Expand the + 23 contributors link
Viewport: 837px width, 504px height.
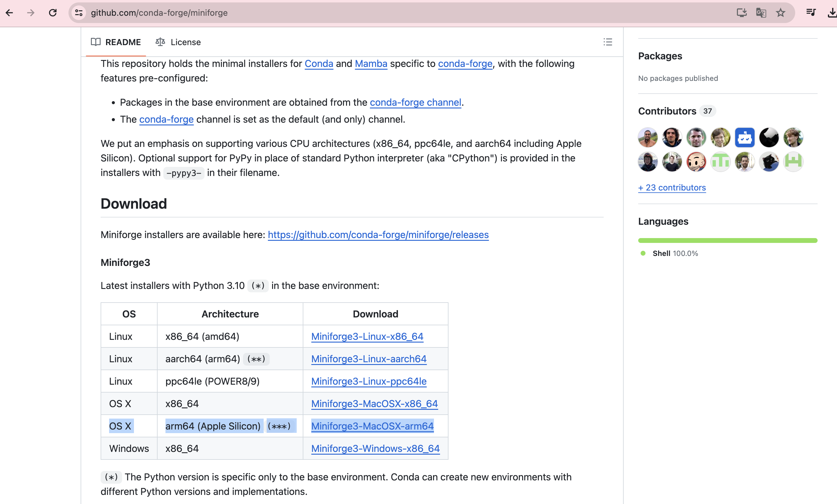(672, 187)
